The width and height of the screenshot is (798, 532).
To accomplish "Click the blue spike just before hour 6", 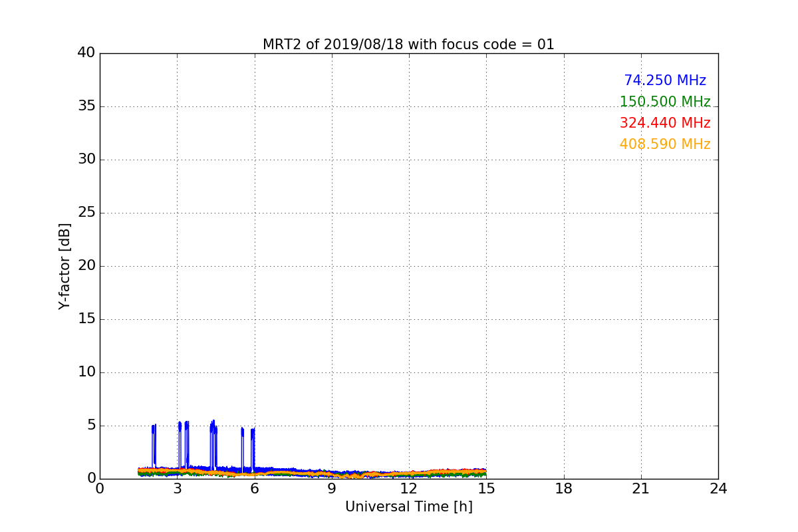I will click(x=253, y=449).
